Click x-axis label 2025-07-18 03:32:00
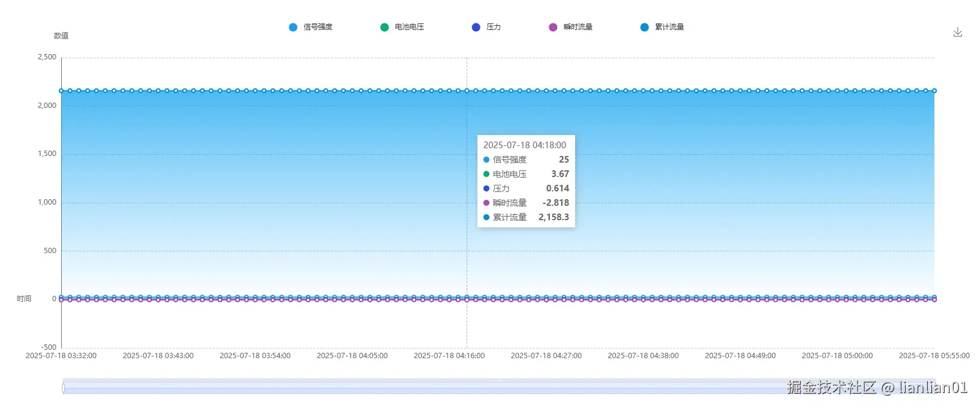The image size is (980, 408). pos(61,356)
